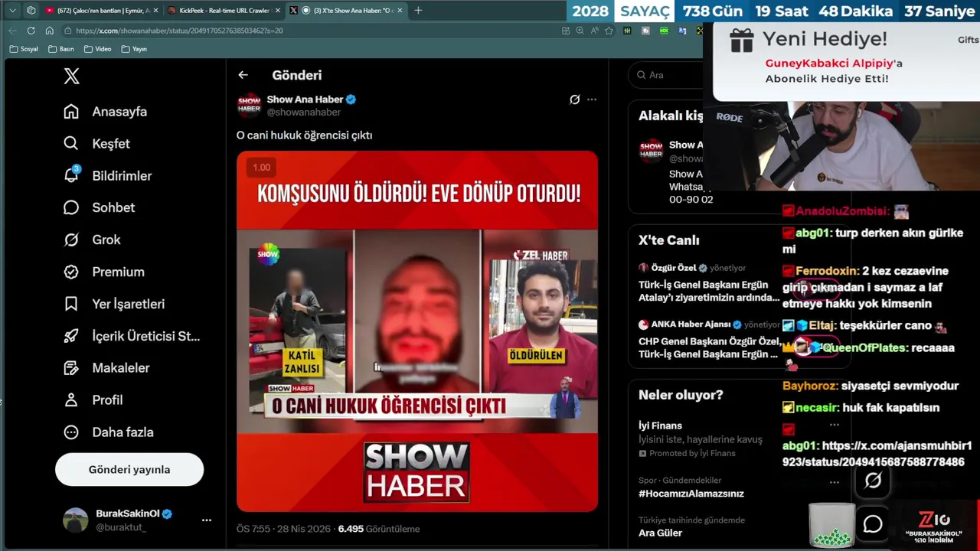Open the Keşfet search icon

71,143
